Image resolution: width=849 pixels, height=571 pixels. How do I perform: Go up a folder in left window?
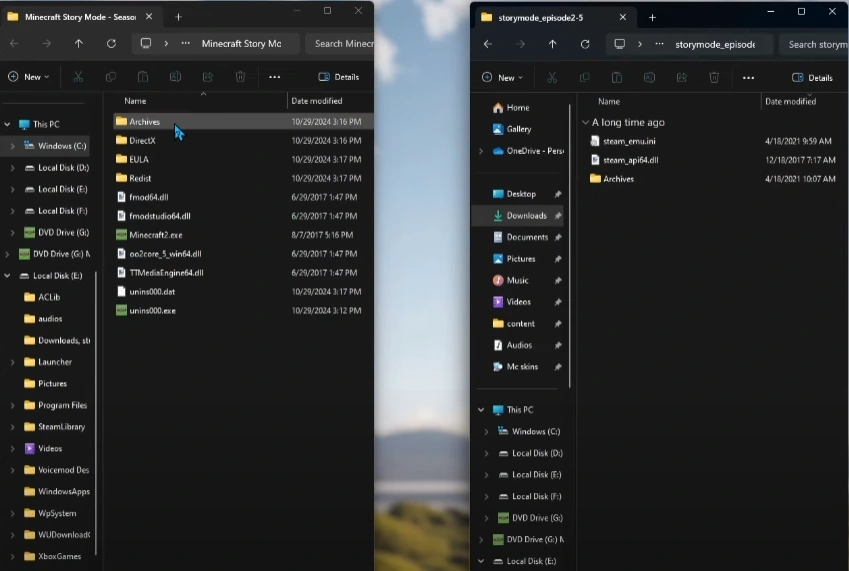tap(79, 43)
